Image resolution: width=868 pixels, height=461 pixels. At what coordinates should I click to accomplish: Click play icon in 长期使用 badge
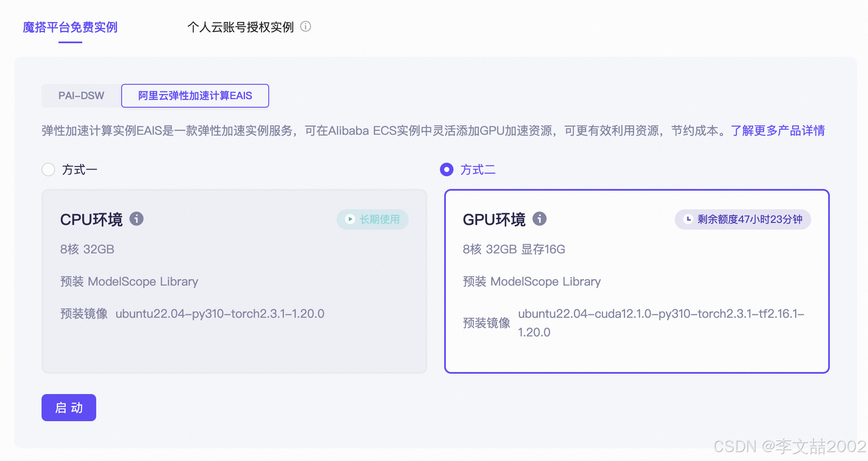(350, 219)
